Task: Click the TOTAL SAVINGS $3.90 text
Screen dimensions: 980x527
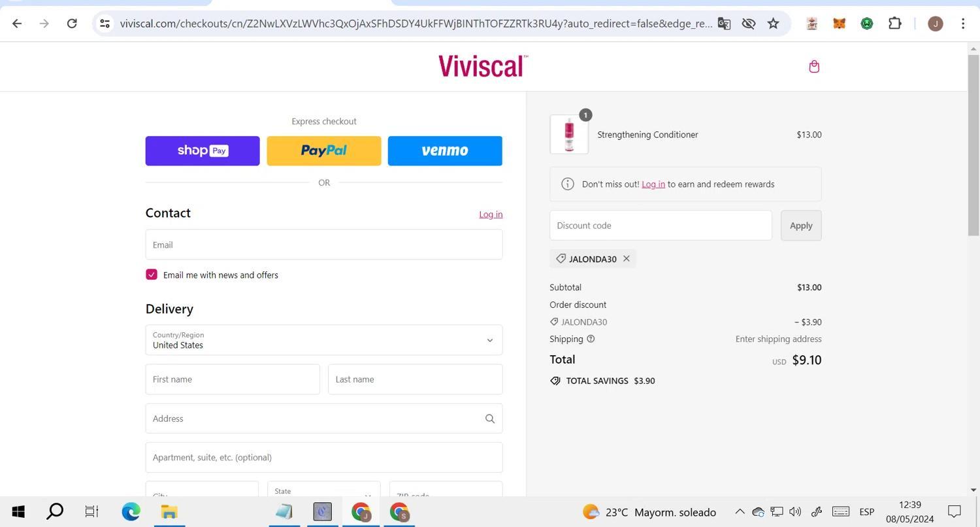Action: [x=610, y=381]
